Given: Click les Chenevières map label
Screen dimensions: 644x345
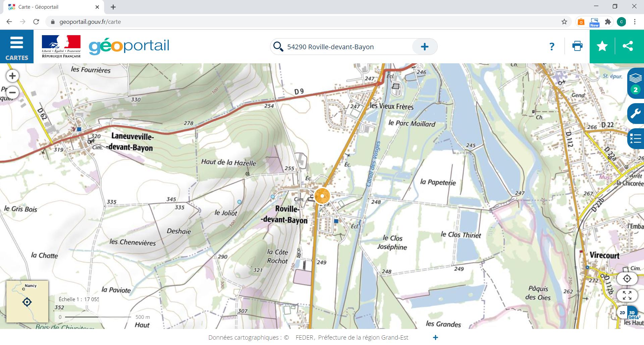Looking at the screenshot, I should [133, 242].
